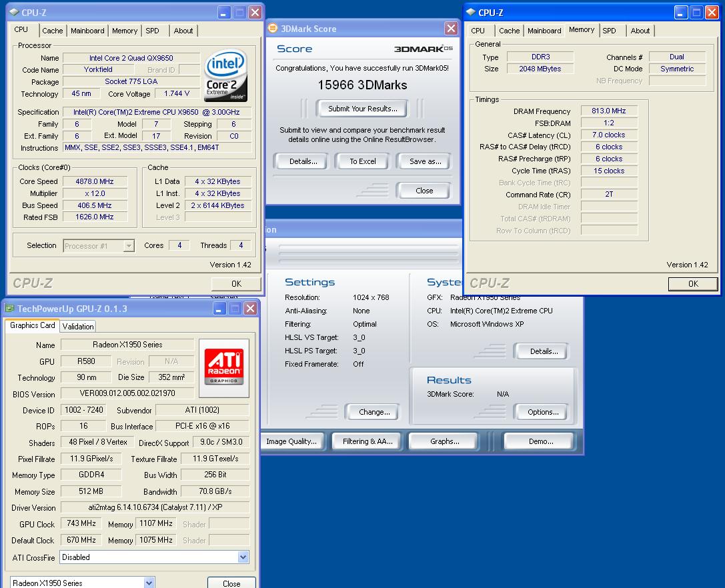Click Core Speed value 4878.0 MHz
The width and height of the screenshot is (725, 588).
tap(94, 181)
